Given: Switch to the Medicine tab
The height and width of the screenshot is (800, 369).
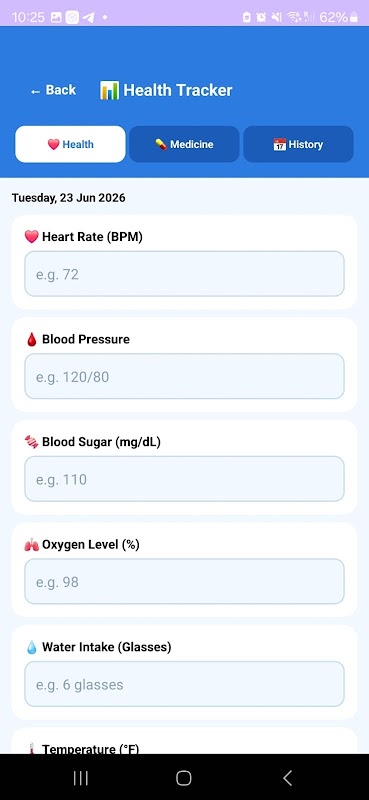Looking at the screenshot, I should coord(184,144).
